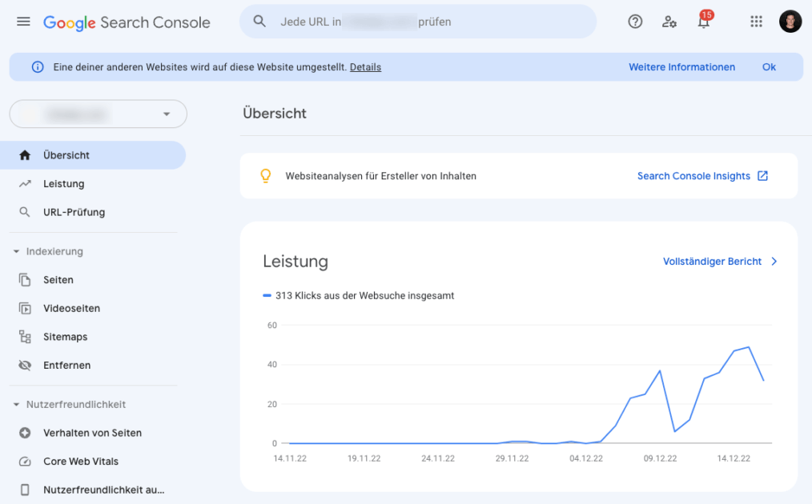Select Leistung in the sidebar
The height and width of the screenshot is (504, 812).
[x=63, y=184]
